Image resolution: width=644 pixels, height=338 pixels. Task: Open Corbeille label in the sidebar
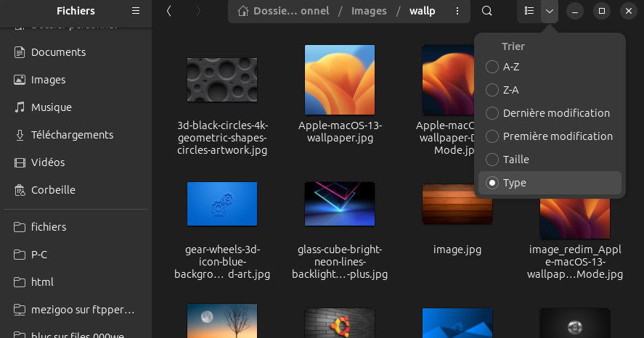pyautogui.click(x=54, y=190)
